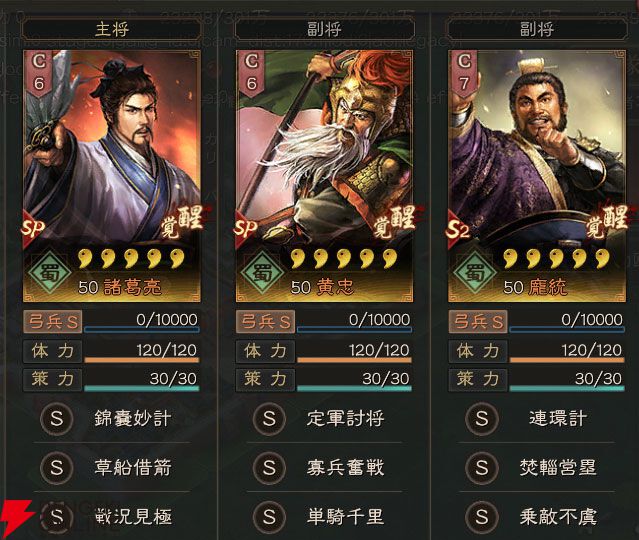Select the S rank icon beside 草船借箭
The image size is (639, 540).
[57, 467]
